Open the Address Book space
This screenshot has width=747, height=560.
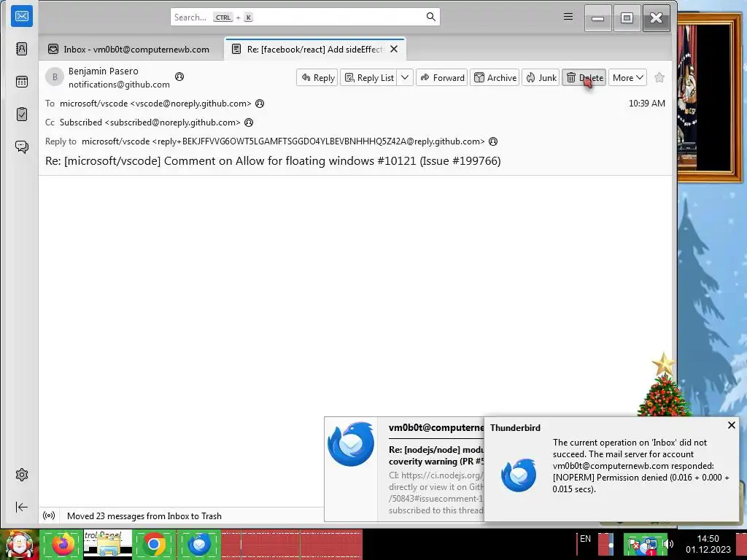pos(22,49)
